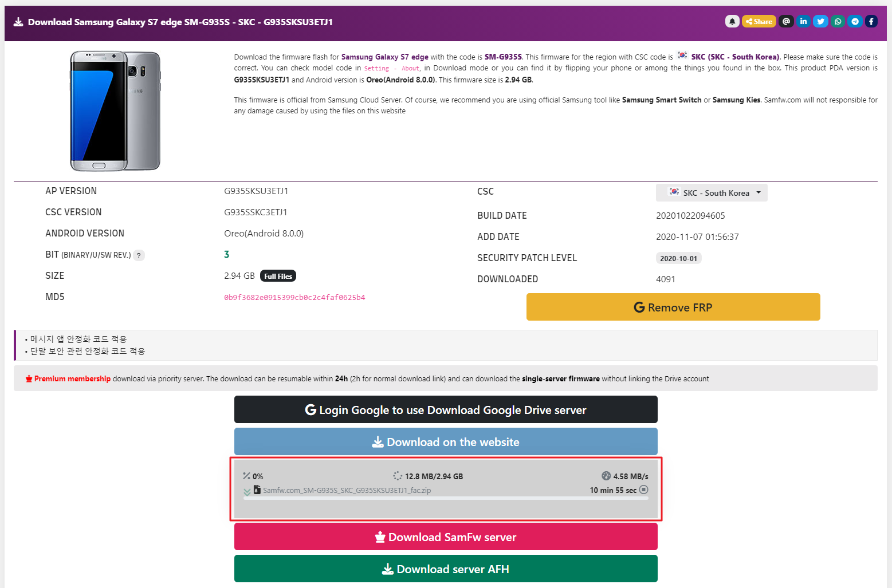Click the Galaxy S7 edge phone image

coord(115,111)
